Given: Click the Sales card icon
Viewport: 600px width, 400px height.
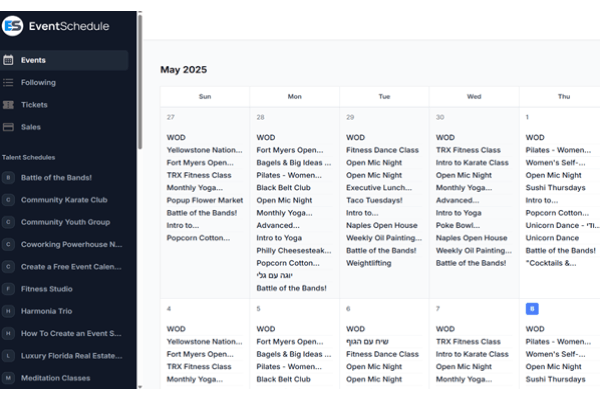Looking at the screenshot, I should 9,127.
